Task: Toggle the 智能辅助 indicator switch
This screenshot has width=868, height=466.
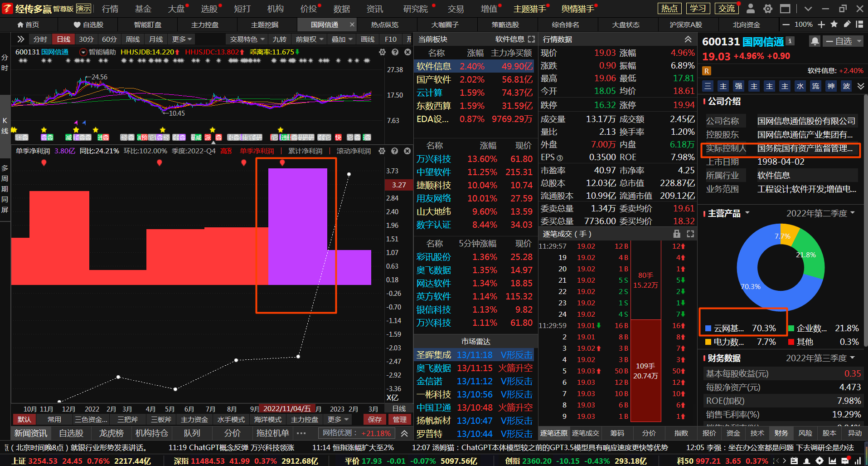Action: point(83,52)
